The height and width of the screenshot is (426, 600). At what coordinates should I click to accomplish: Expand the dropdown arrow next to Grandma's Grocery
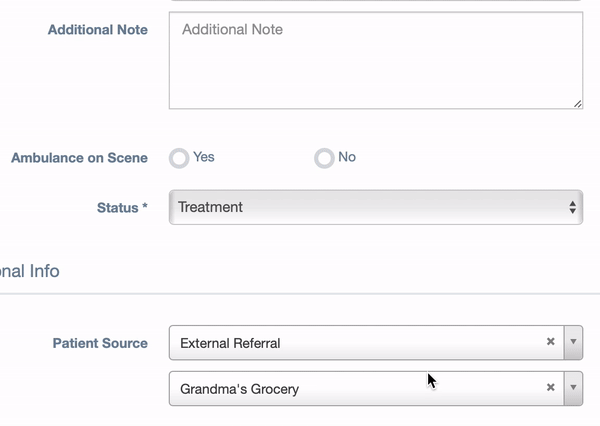573,388
